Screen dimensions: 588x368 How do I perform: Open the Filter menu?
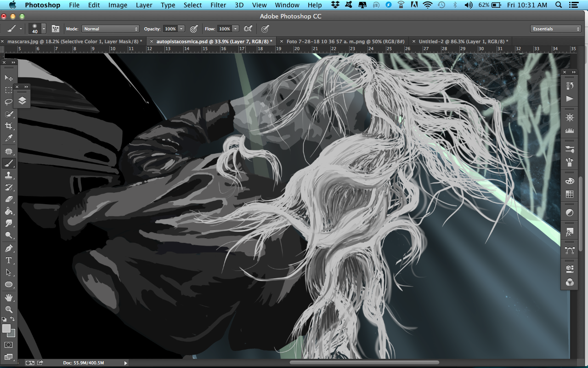coord(218,5)
